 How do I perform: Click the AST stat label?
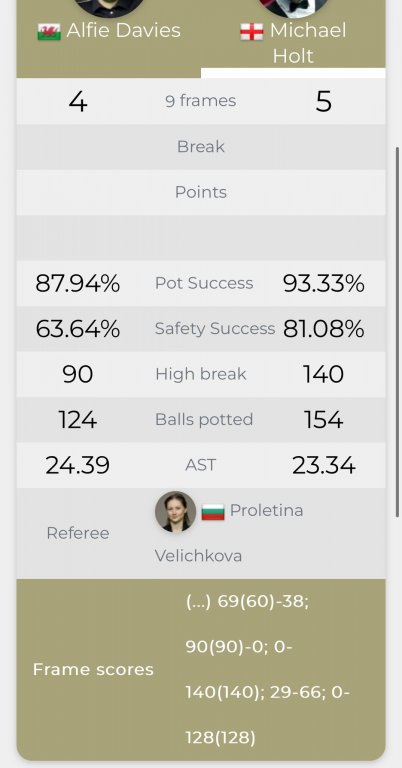pos(201,465)
